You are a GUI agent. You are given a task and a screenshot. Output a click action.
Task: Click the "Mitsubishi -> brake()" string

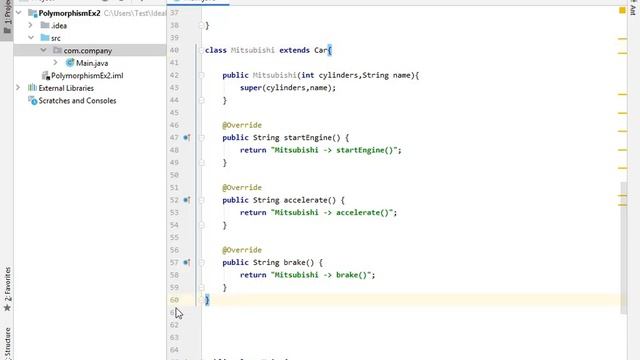pos(321,275)
